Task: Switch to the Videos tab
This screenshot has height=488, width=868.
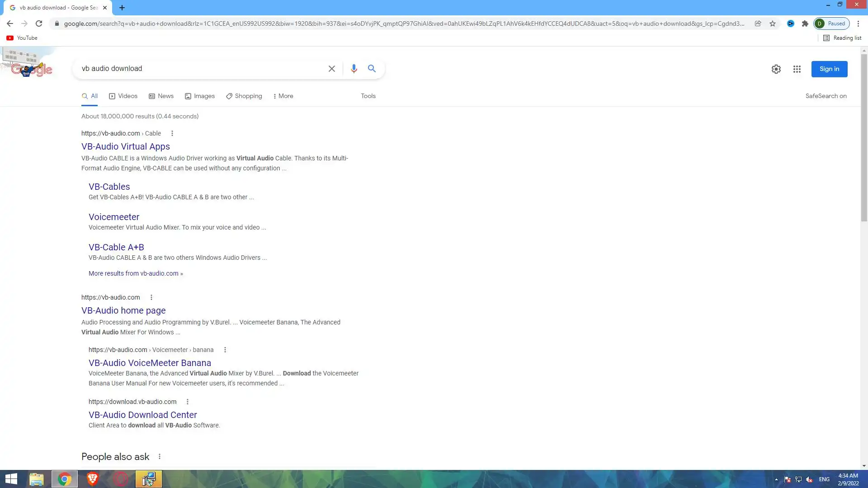Action: click(x=123, y=96)
